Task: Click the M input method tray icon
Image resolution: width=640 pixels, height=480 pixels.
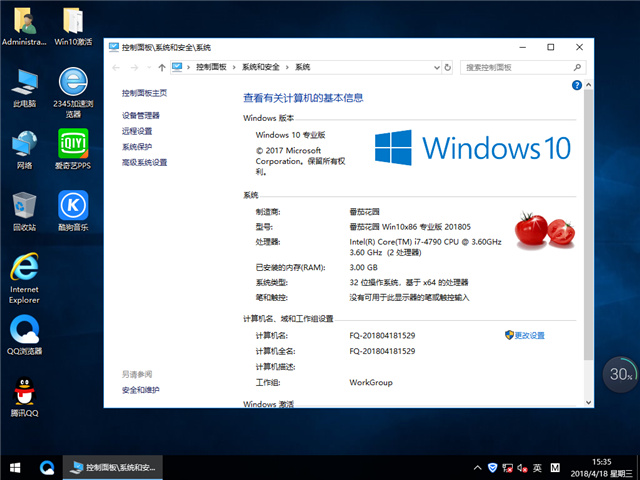Action: [x=555, y=468]
